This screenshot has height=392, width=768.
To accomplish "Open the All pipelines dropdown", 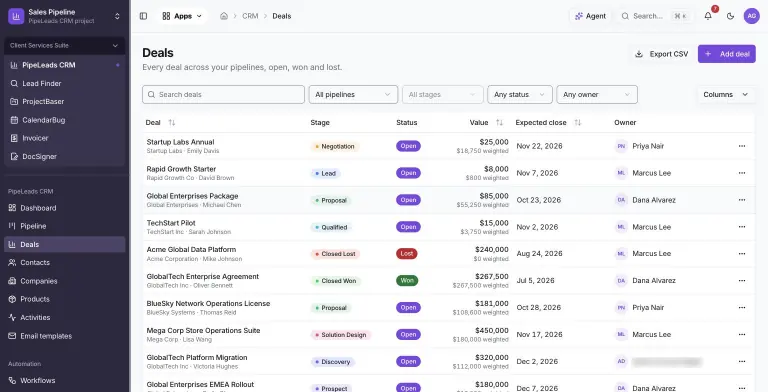I will (353, 95).
